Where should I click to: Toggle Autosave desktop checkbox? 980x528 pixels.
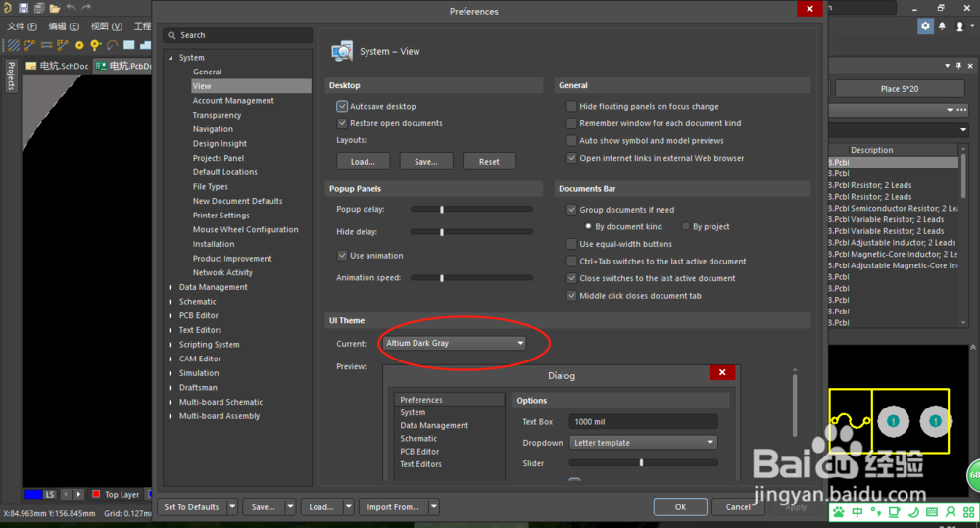(x=342, y=106)
